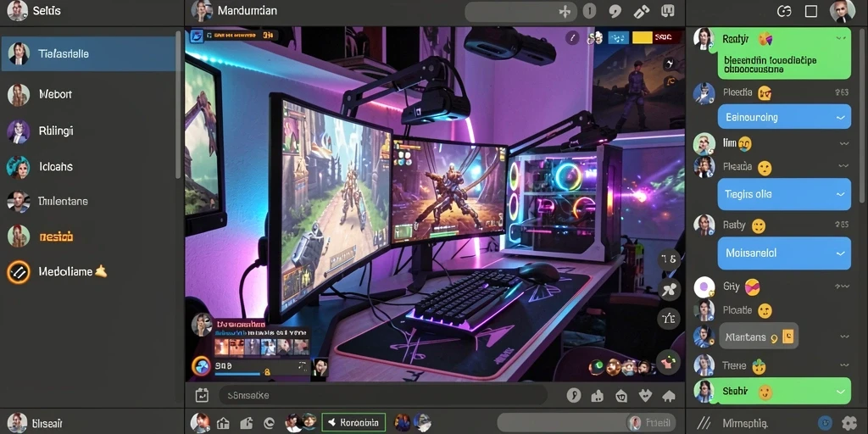
Task: Expand the chevron on the Reatyir message
Action: click(x=841, y=38)
